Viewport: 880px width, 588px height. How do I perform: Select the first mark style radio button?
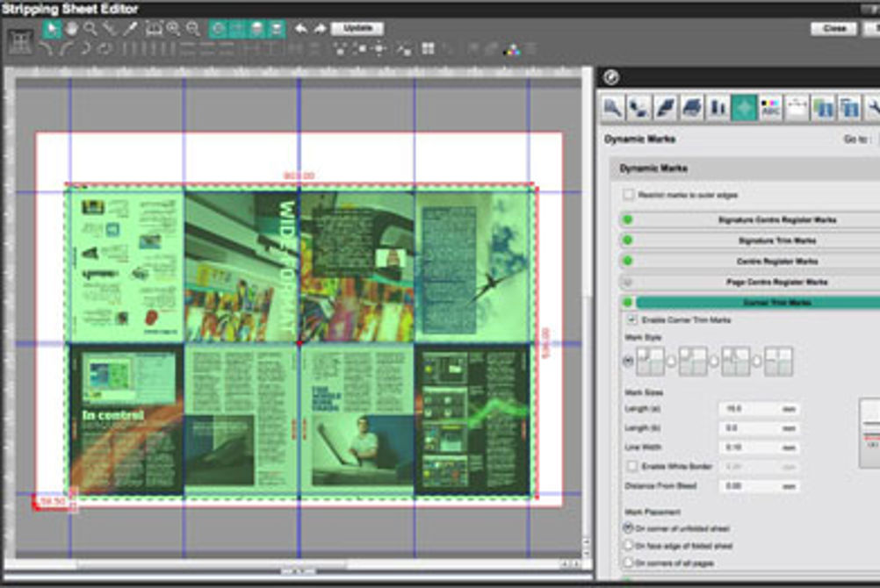(x=629, y=361)
